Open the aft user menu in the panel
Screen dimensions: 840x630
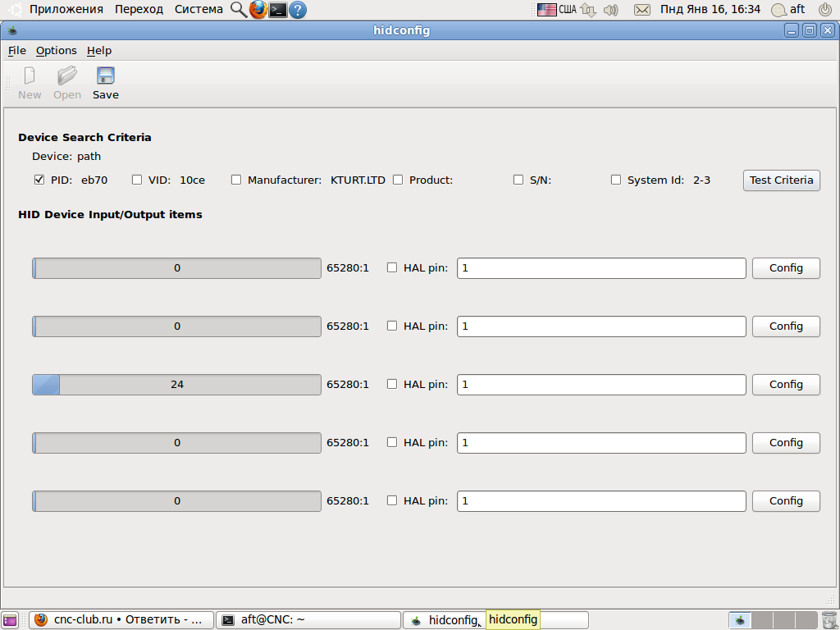coord(788,10)
